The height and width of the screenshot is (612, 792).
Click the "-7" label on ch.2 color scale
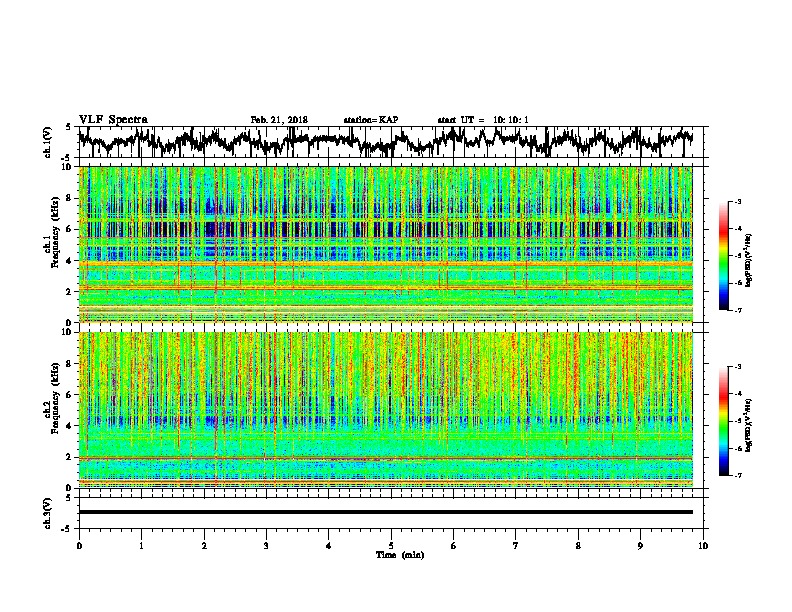click(738, 475)
